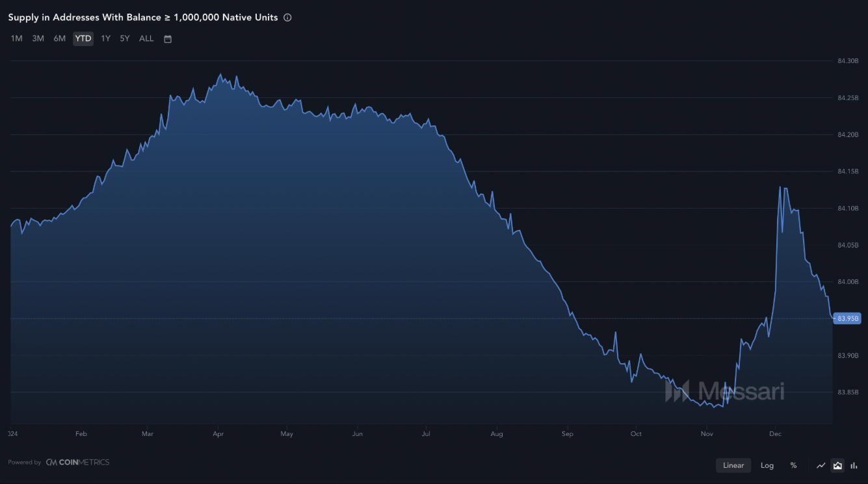Click the Coin Metrics logo
Viewport: 868px width, 484px height.
point(77,463)
